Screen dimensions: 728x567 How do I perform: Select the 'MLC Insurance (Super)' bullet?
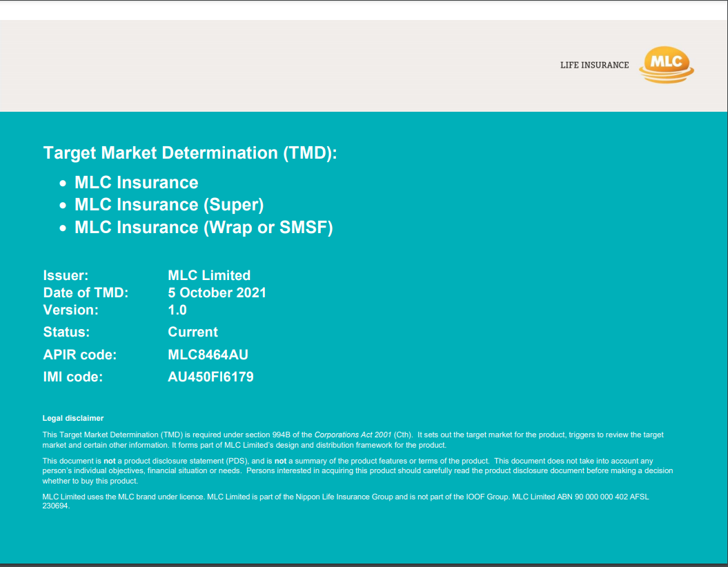[169, 205]
